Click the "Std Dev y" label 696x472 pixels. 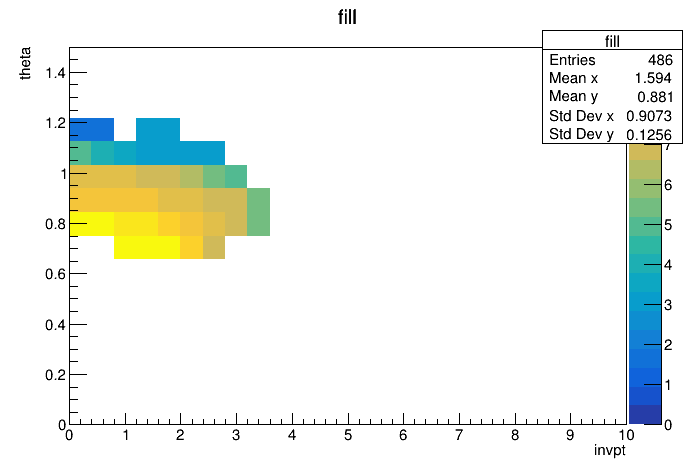click(581, 134)
